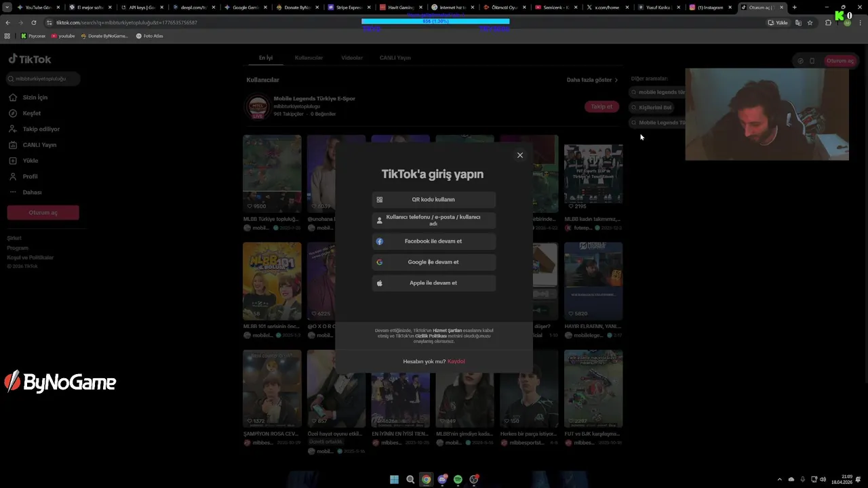The width and height of the screenshot is (868, 488).
Task: Open the video thumbnail with 2195 likes
Action: [x=593, y=174]
